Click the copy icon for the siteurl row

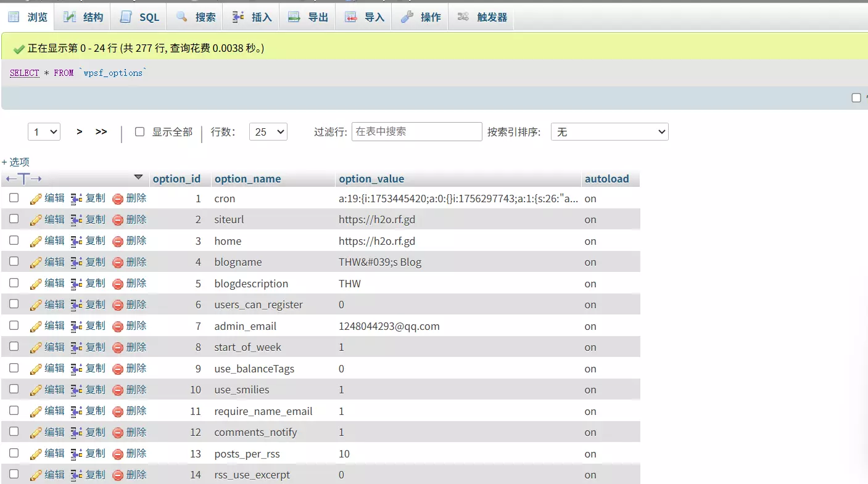(74, 219)
